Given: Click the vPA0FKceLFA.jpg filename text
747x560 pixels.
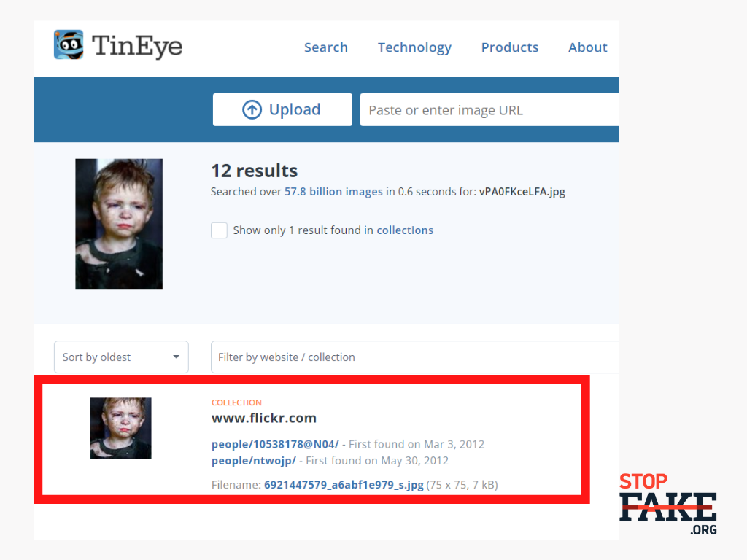Looking at the screenshot, I should tap(522, 192).
